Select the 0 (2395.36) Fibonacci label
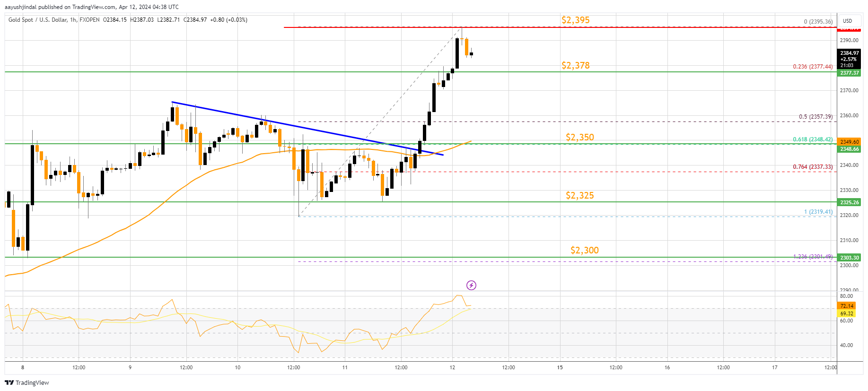The height and width of the screenshot is (391, 868). click(x=818, y=22)
